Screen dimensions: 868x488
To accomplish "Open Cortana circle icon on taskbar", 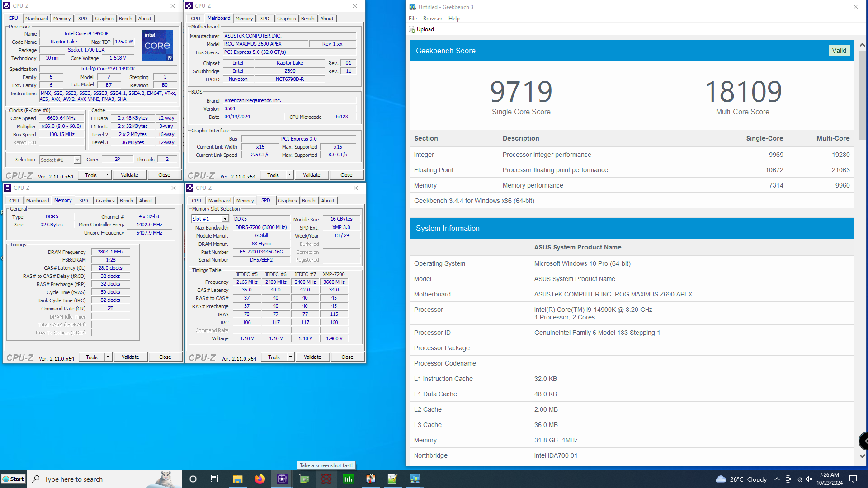I will (193, 479).
